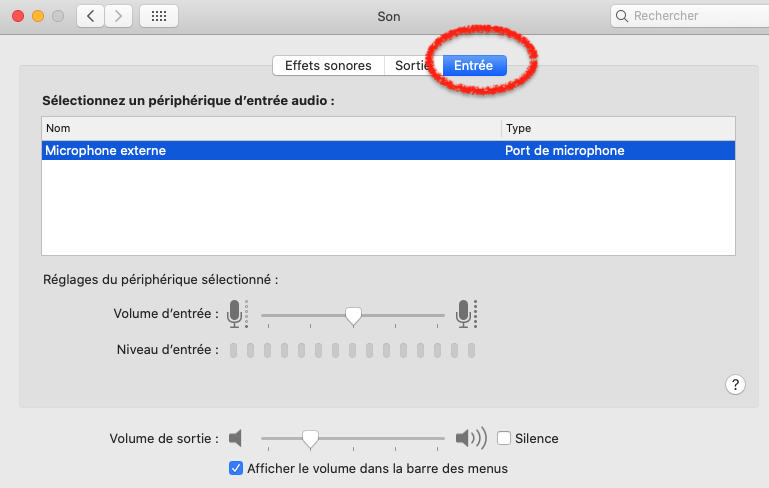Click the loud output speaker icon
The image size is (769, 488).
coord(469,438)
